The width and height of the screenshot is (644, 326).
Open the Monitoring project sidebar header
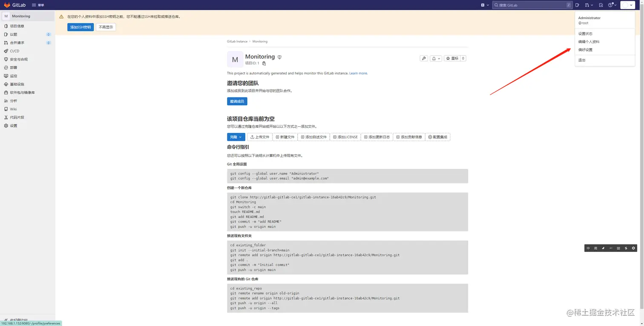[27, 16]
